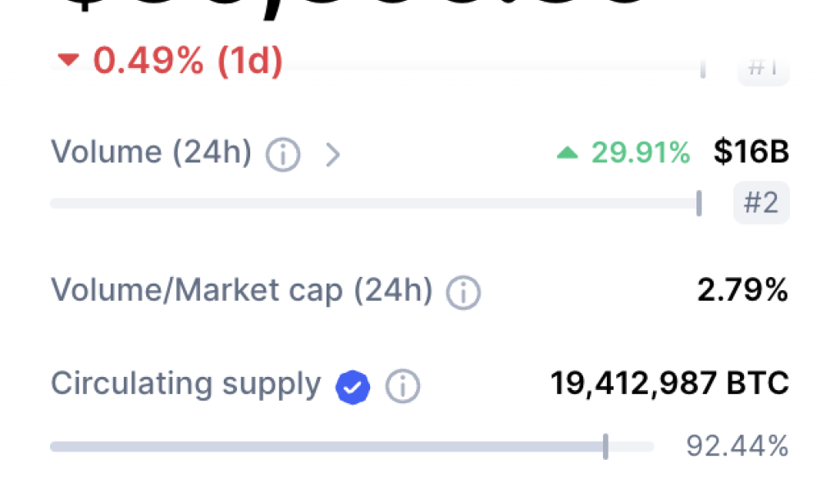
Task: Click the Volume (24h) label text
Action: click(151, 152)
